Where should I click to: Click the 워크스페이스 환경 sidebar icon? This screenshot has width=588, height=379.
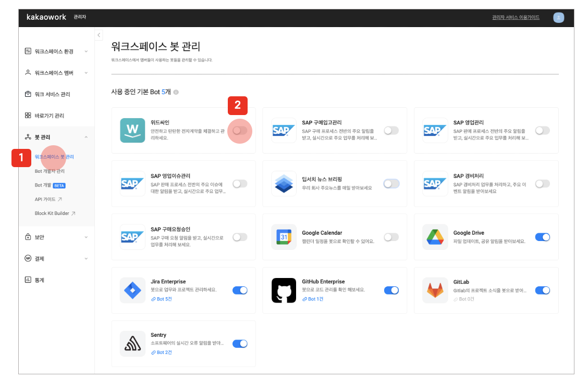pyautogui.click(x=28, y=51)
